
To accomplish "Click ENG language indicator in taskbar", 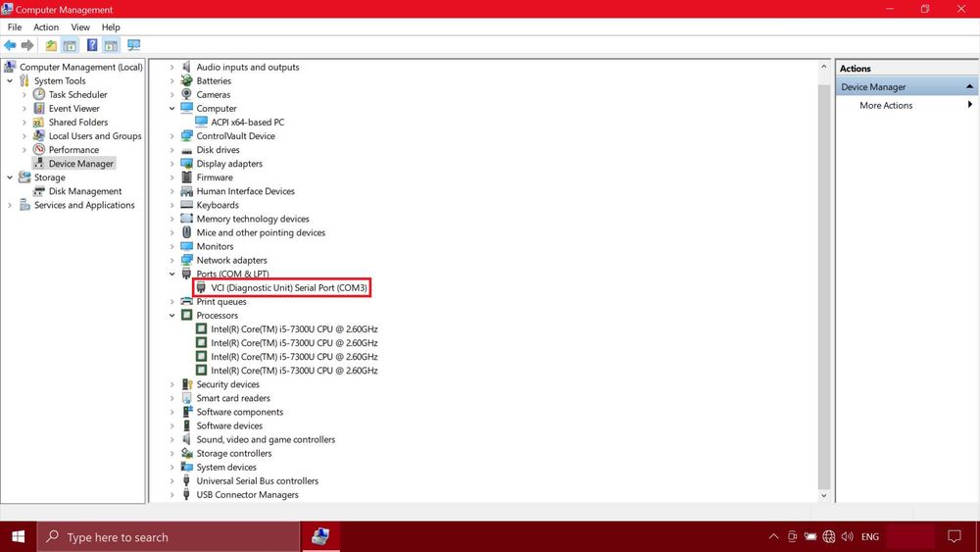I will 870,536.
